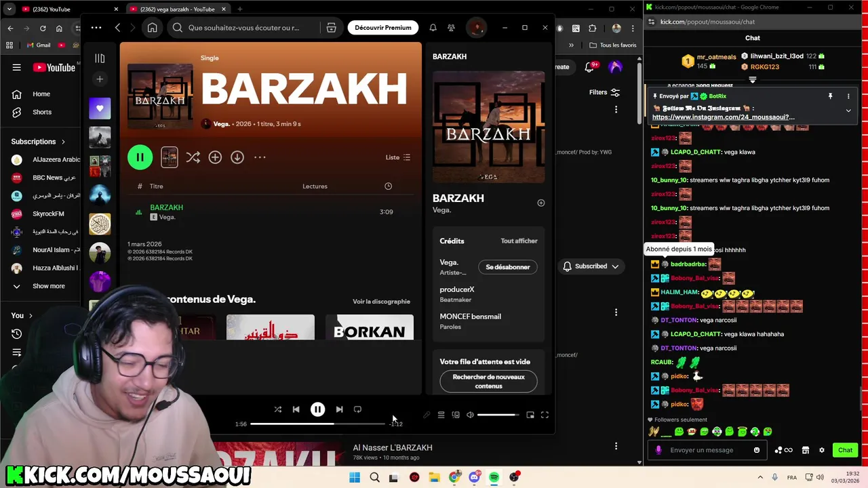Go back in Spotify navigation
Screen dimensions: 868x488
tap(117, 28)
